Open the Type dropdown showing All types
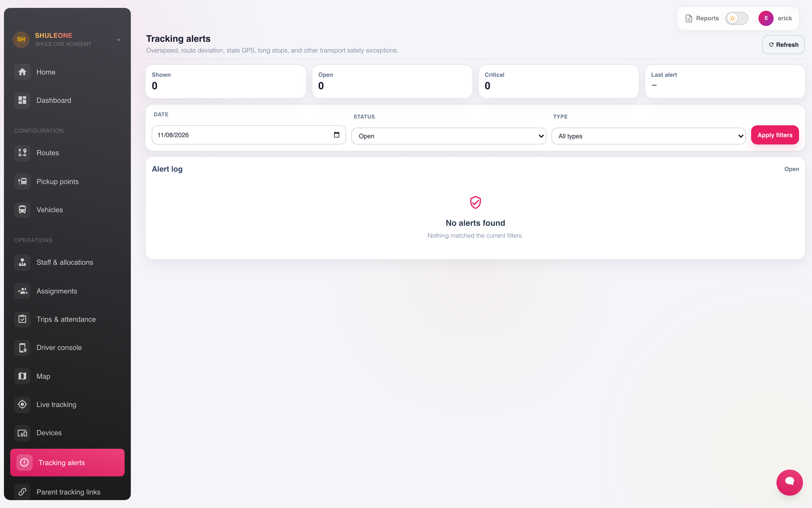This screenshot has width=812, height=508. [648, 136]
